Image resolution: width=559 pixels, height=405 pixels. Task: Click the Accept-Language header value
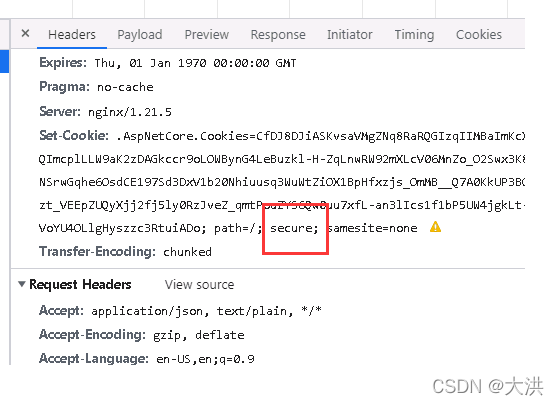205,359
